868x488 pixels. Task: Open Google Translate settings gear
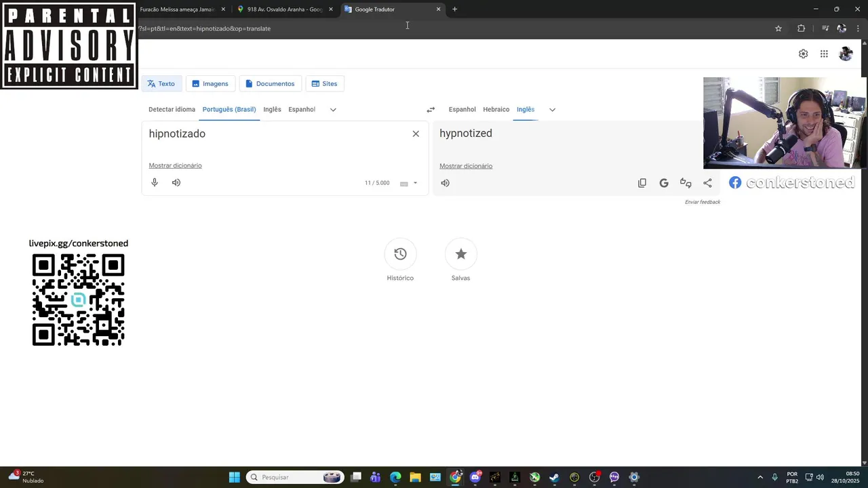(803, 54)
